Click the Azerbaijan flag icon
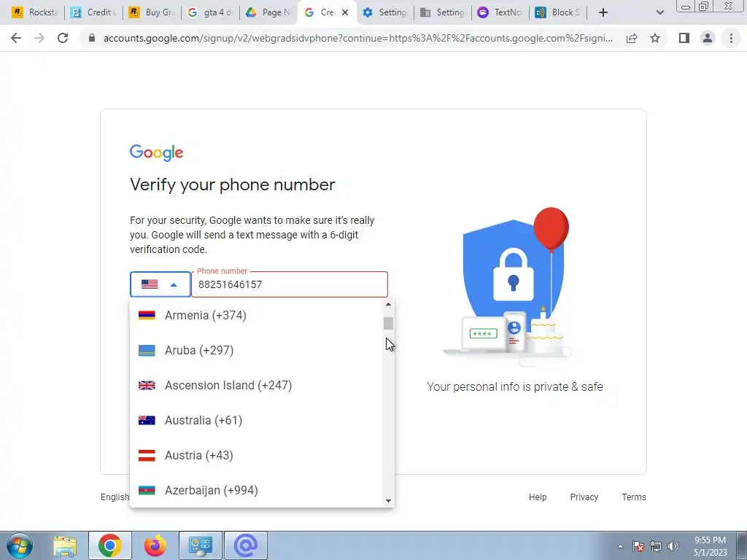 point(147,491)
